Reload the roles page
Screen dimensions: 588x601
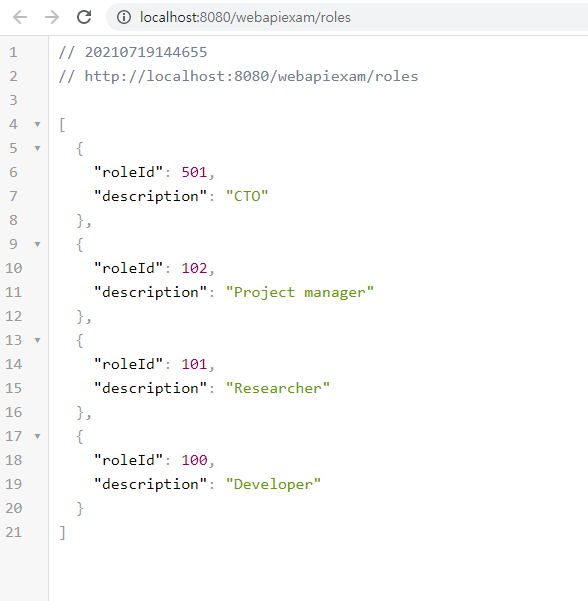(x=84, y=17)
